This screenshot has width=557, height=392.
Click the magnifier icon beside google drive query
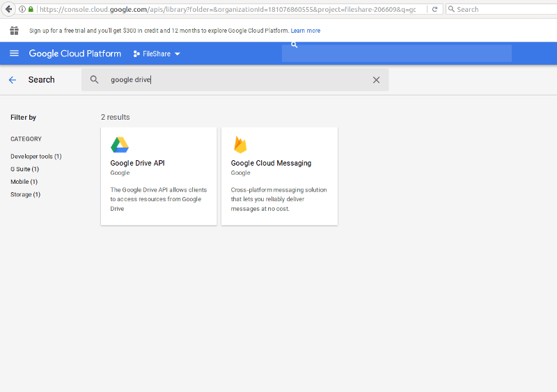94,79
